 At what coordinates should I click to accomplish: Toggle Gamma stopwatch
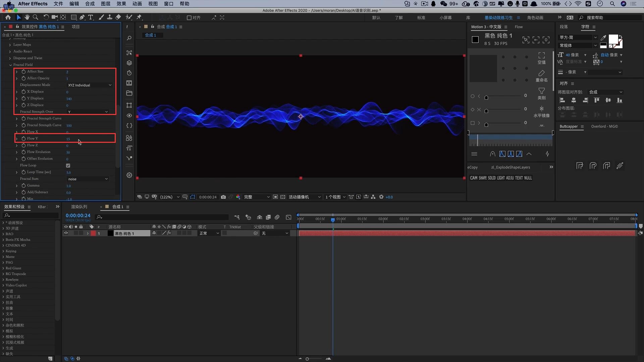[23, 185]
